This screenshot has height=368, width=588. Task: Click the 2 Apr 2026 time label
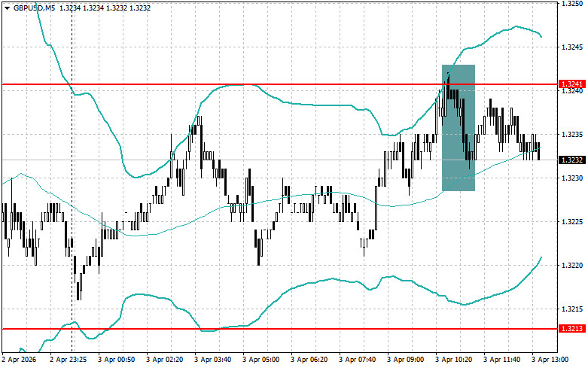(x=19, y=360)
